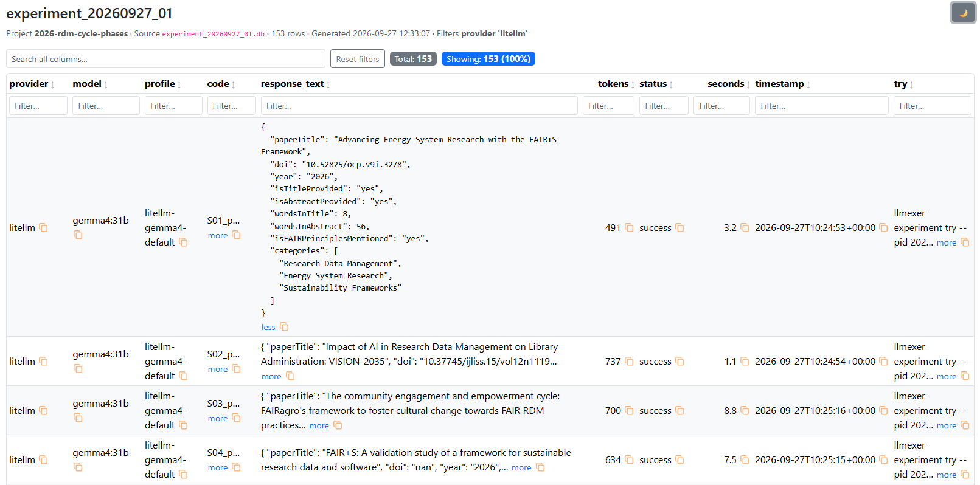The image size is (980, 485).
Task: Copy the expanded response JSON next to less
Action: click(284, 327)
